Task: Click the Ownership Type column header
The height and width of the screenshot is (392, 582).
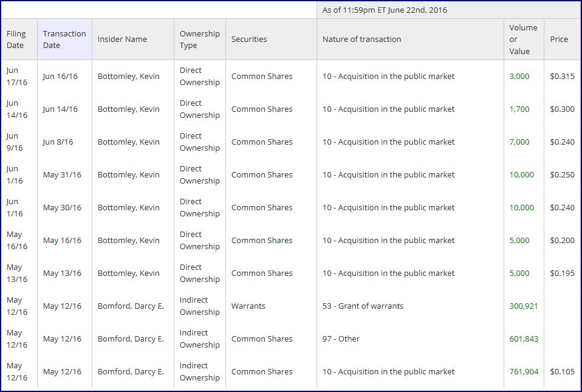Action: coord(199,40)
